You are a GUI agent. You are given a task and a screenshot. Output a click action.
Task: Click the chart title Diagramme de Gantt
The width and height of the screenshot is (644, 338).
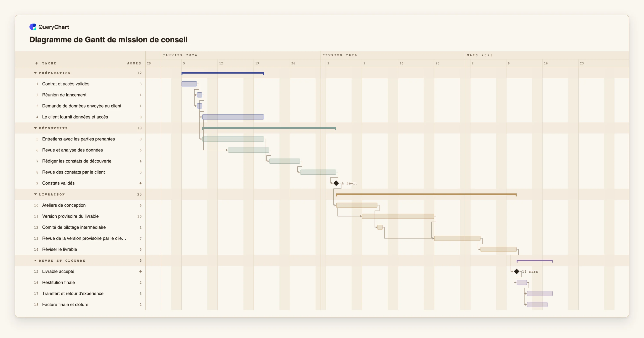point(109,40)
